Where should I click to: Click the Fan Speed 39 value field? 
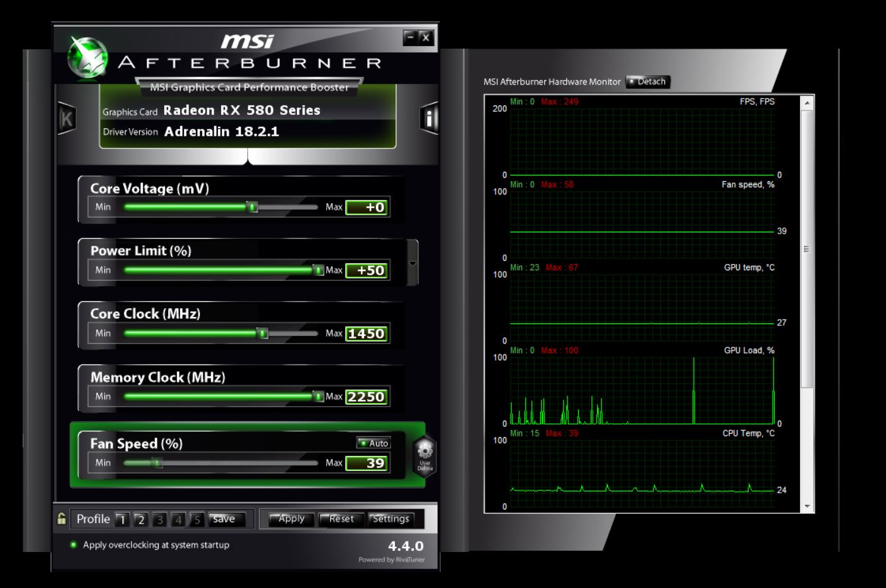(367, 463)
